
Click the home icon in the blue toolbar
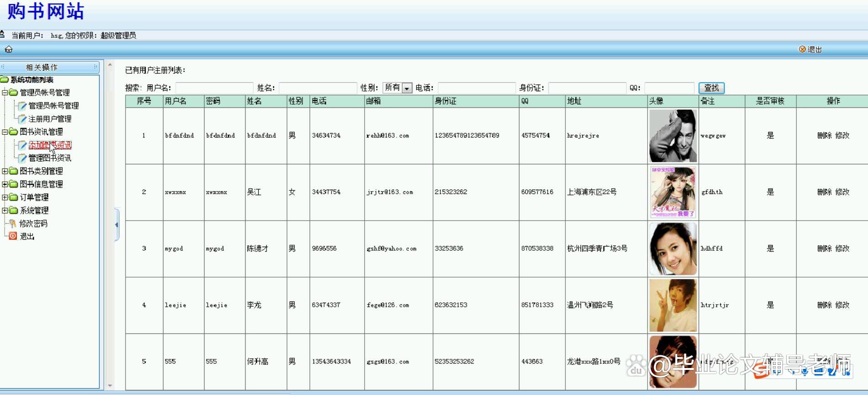9,49
